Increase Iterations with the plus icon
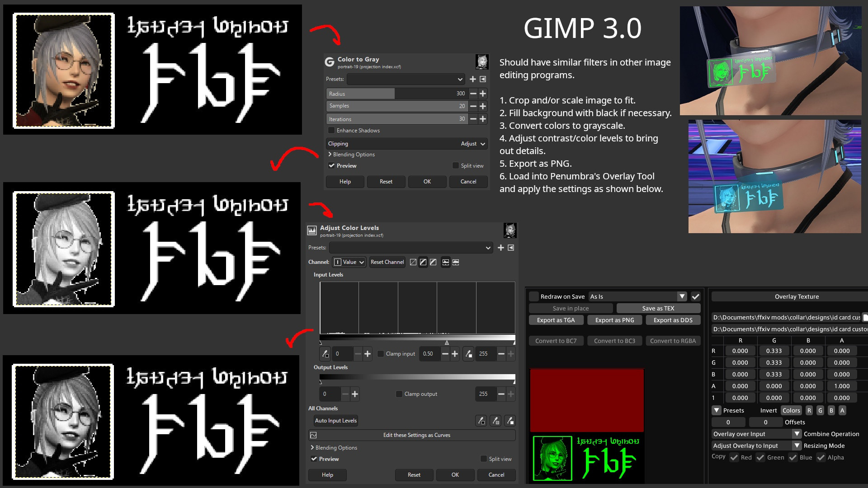 (483, 119)
